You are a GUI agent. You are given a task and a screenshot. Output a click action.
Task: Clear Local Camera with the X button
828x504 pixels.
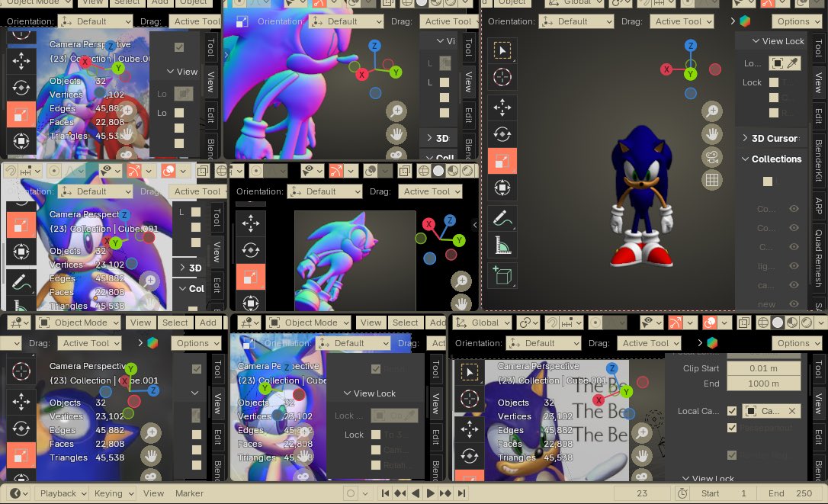tap(792, 411)
